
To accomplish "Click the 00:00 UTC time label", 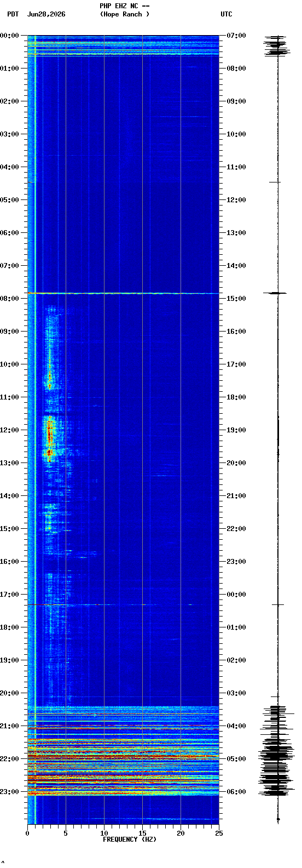I will tap(236, 594).
